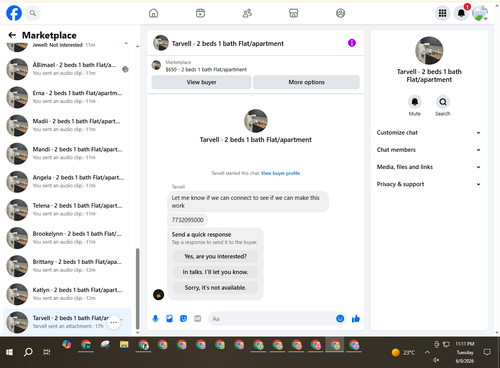
Task: Expand Chat members section
Action: tap(429, 150)
